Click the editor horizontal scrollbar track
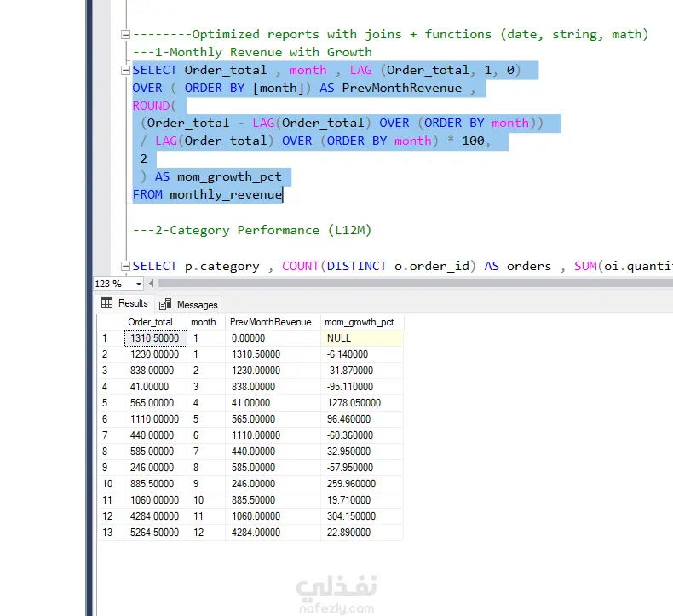673x616 pixels. click(415, 284)
